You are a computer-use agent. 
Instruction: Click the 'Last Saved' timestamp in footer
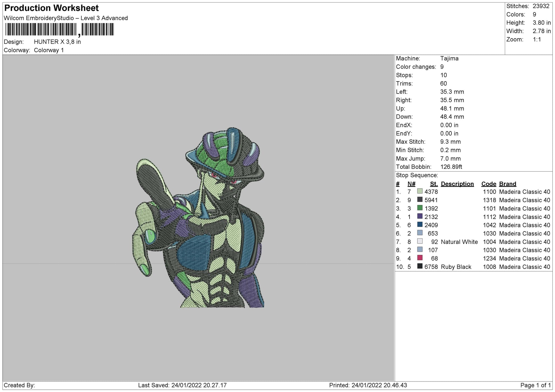tap(183, 385)
